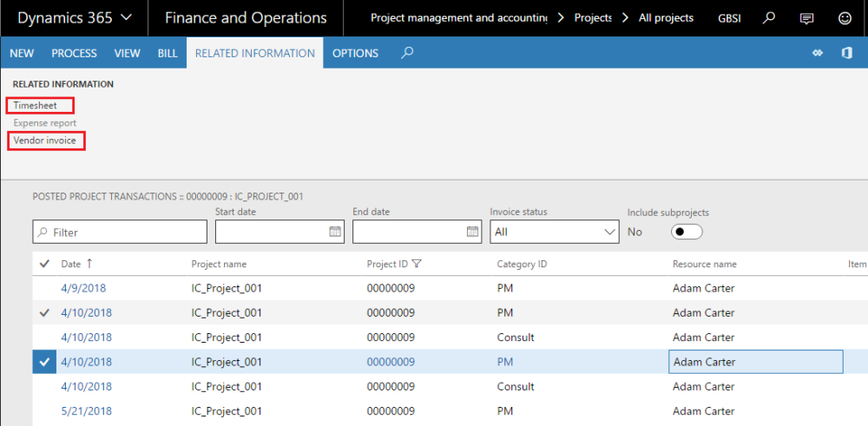Toggle the Include subprojects switch

coord(687,232)
